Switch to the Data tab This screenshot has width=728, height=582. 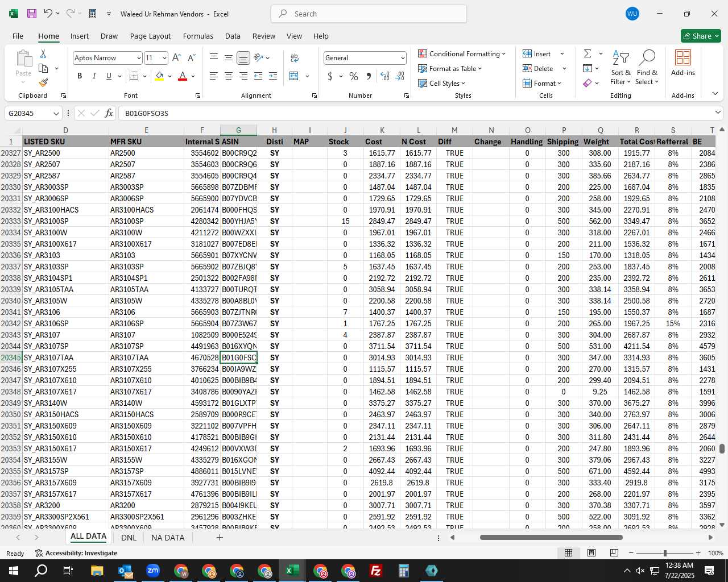point(233,36)
